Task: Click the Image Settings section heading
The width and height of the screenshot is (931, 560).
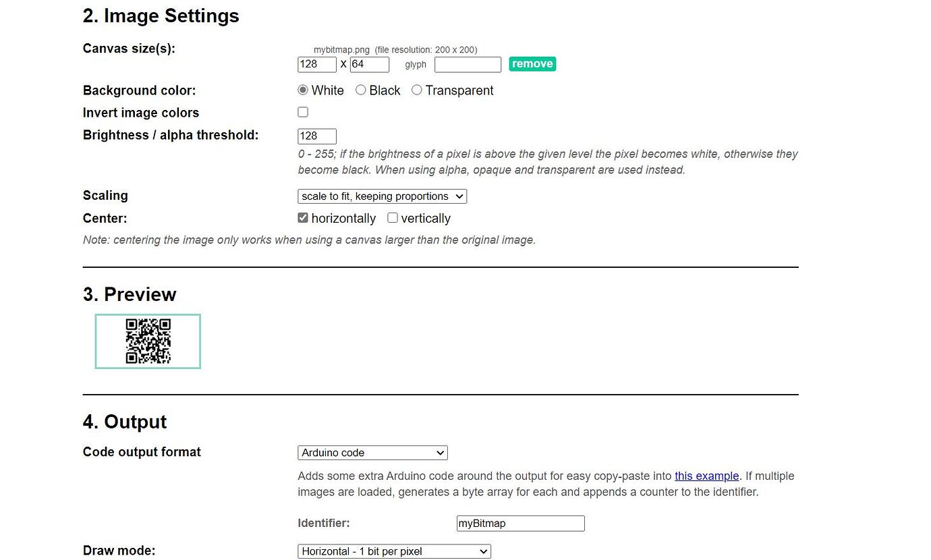Action: (x=161, y=16)
